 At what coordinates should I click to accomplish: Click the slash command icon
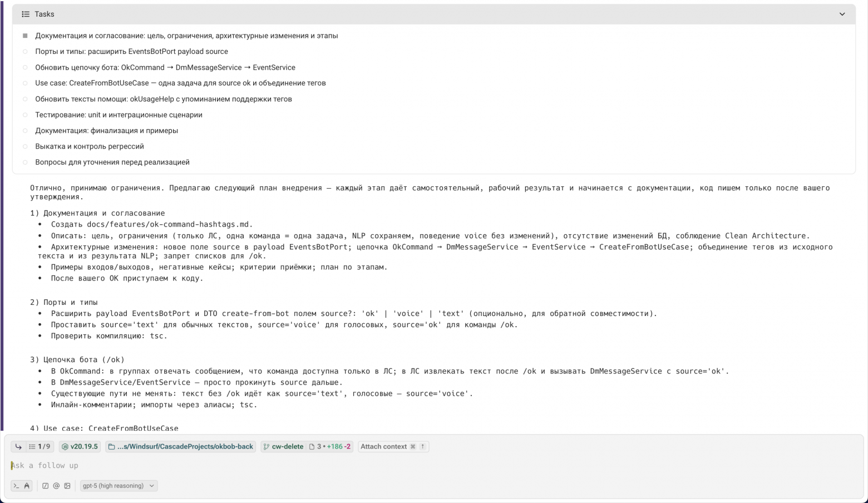click(46, 486)
